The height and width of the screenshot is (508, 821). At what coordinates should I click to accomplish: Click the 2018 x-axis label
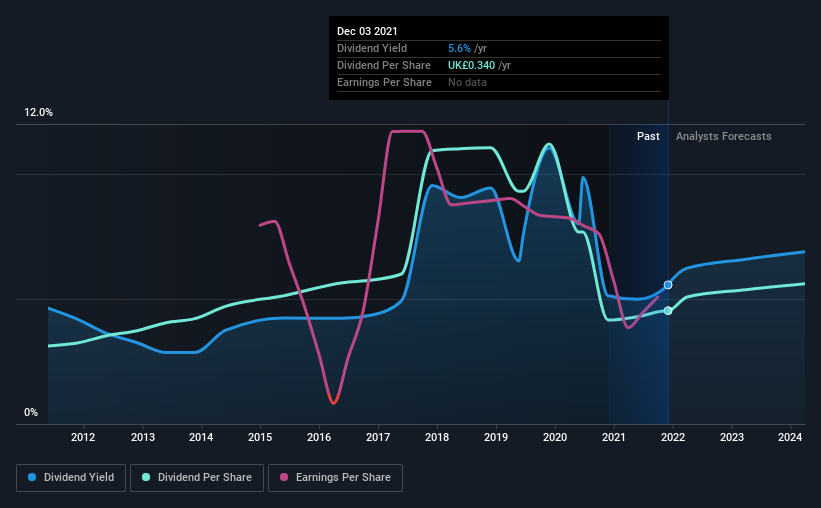pyautogui.click(x=437, y=437)
